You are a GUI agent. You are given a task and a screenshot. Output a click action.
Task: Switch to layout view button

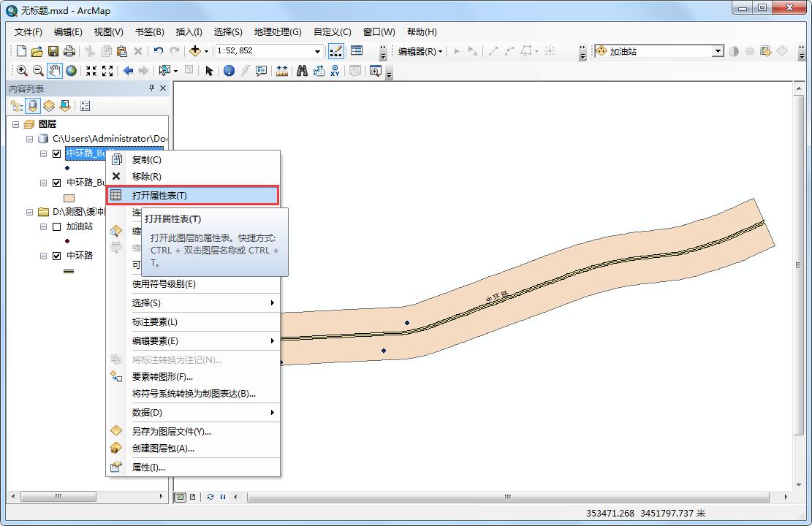193,497
